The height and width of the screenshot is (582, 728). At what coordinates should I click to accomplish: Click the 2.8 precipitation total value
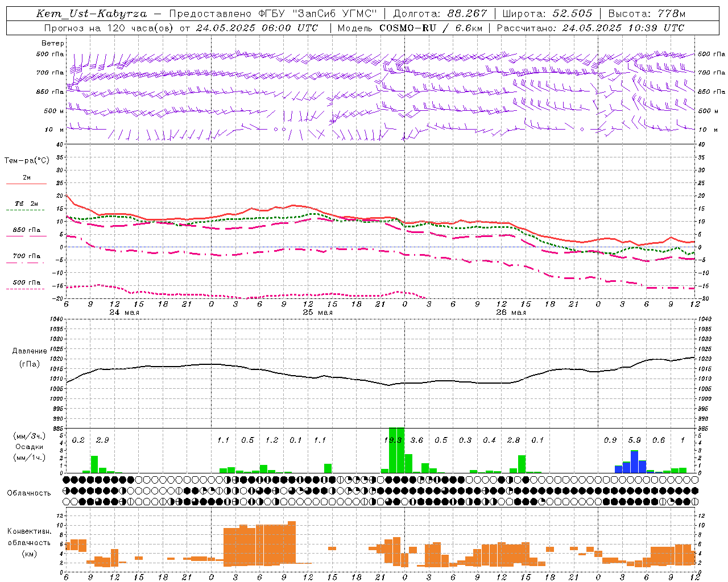click(x=514, y=440)
